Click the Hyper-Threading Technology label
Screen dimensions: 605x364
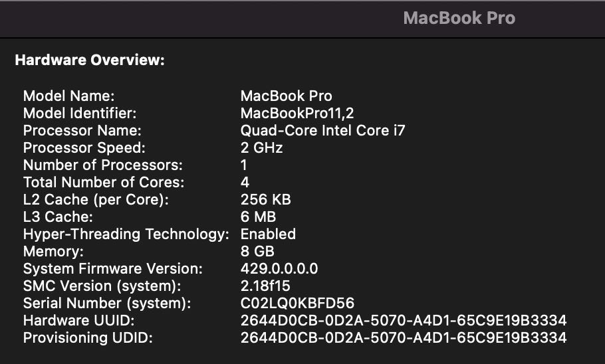(126, 234)
